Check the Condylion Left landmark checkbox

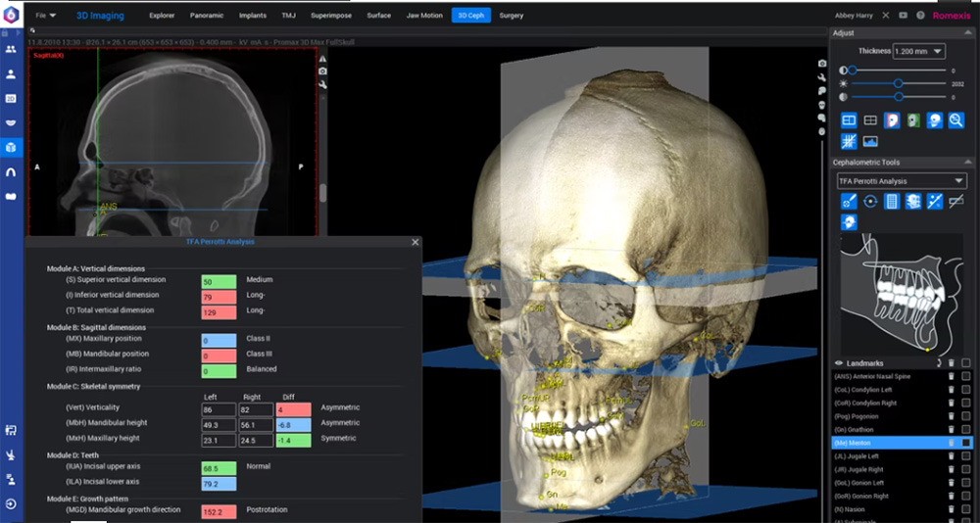coord(966,390)
